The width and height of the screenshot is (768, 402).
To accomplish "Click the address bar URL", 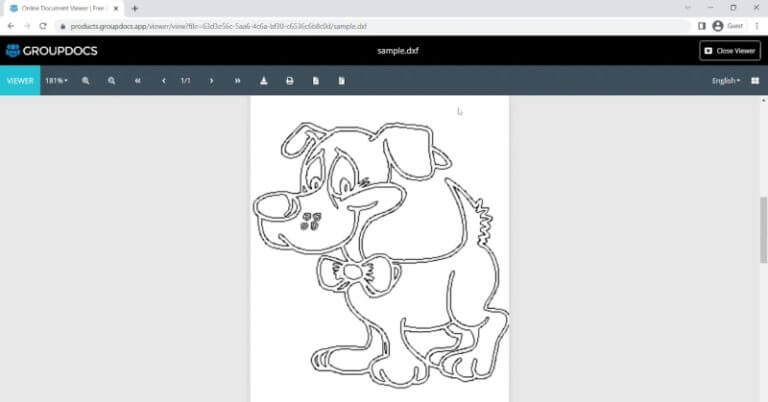I will click(x=218, y=26).
